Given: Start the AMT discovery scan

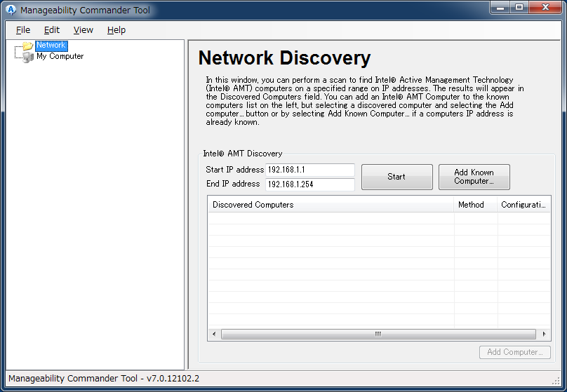Looking at the screenshot, I should click(397, 177).
